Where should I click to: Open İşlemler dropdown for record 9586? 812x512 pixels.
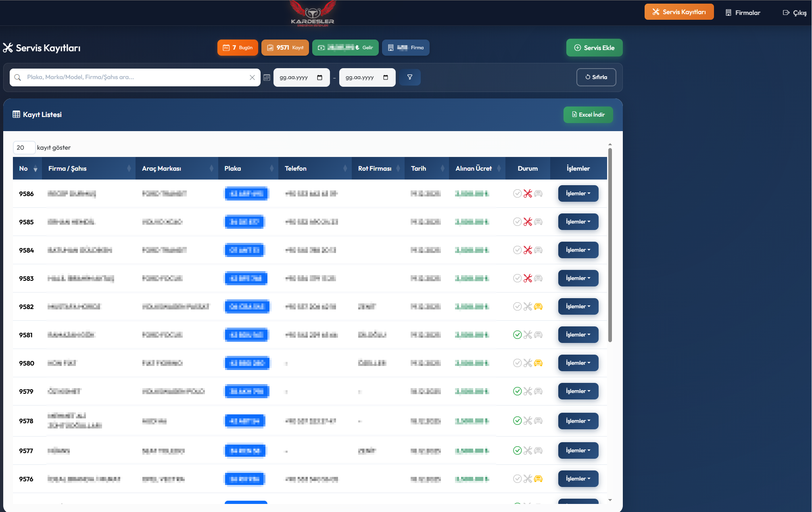tap(578, 194)
